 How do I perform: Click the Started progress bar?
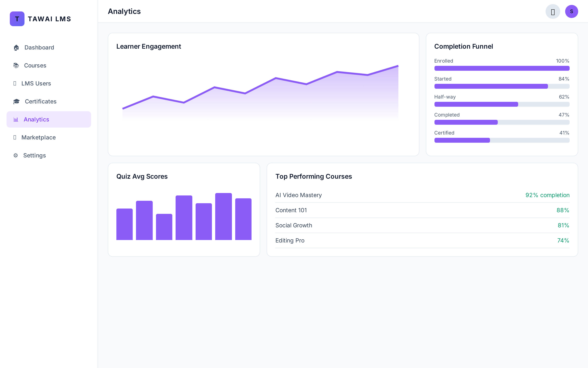(x=502, y=86)
